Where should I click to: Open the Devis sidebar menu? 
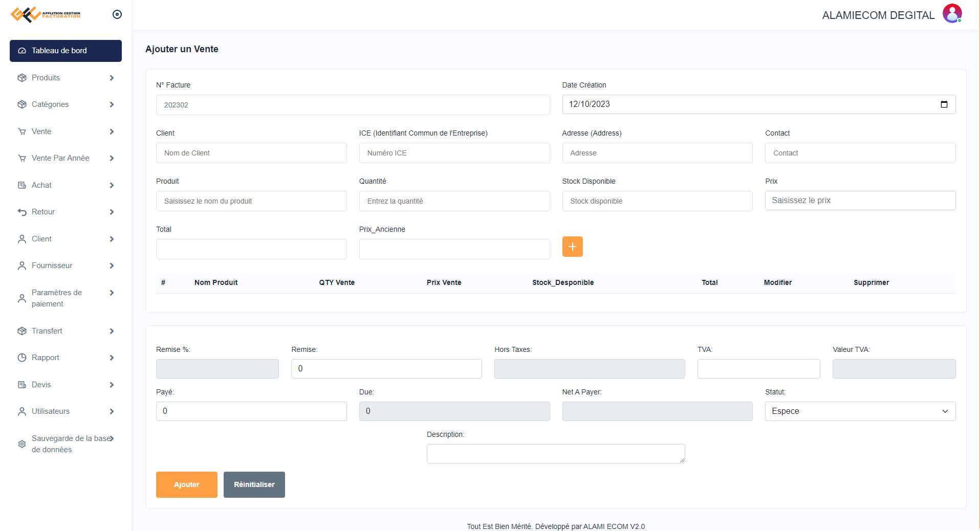41,385
